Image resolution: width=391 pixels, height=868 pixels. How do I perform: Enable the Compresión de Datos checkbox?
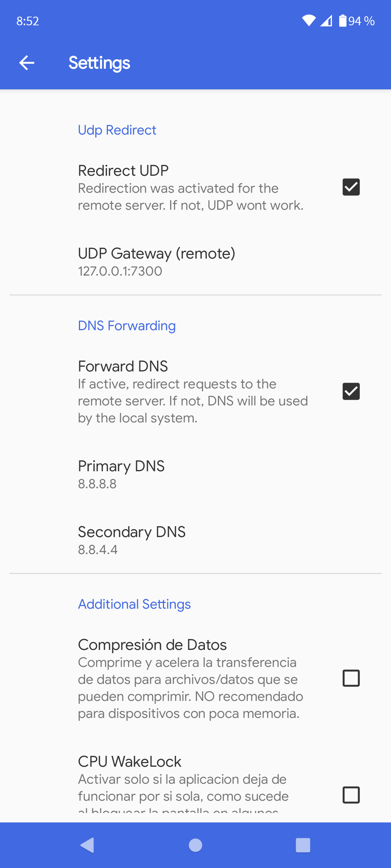351,678
